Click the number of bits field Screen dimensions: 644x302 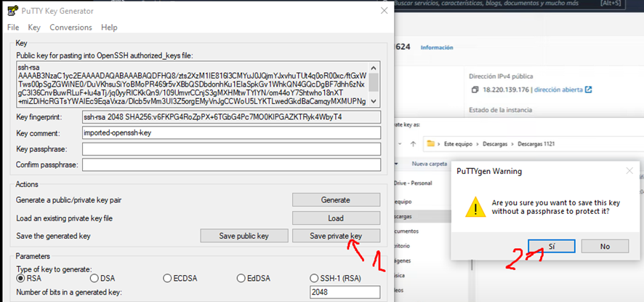coord(345,292)
